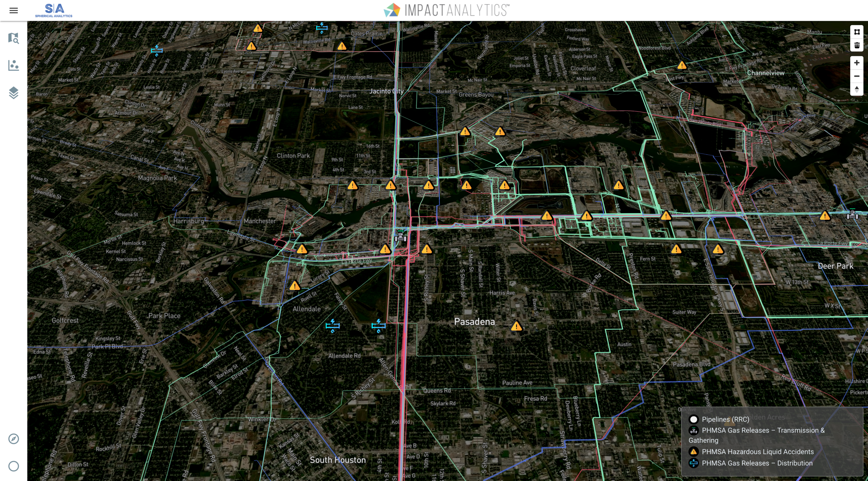
Task: Select gas distribution marker nearest Falvey St
Action: tap(333, 326)
